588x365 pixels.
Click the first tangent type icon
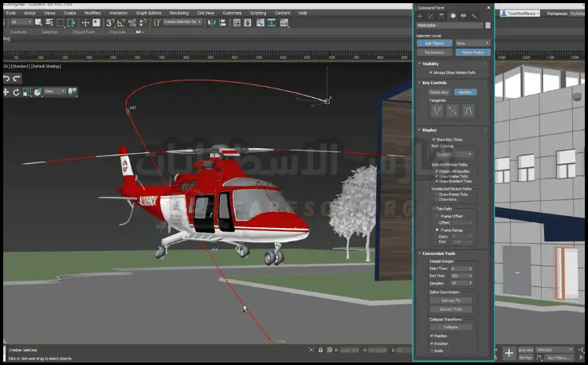coord(437,111)
